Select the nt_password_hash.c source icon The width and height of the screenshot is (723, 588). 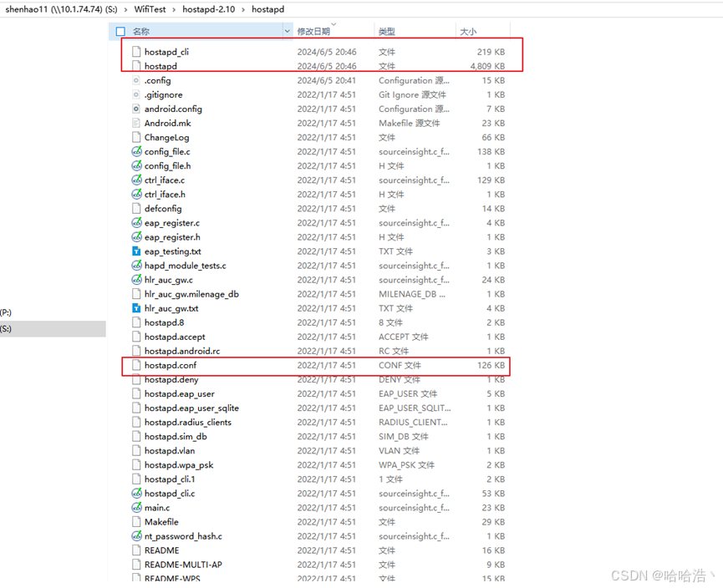click(136, 536)
